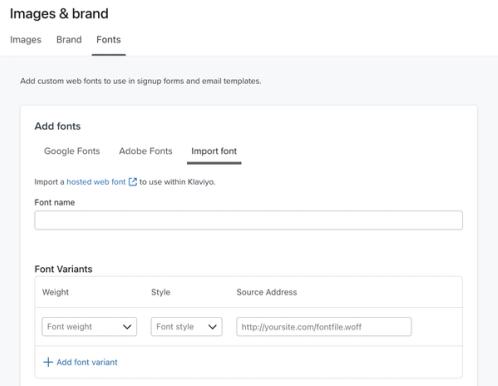Image resolution: width=498 pixels, height=386 pixels.
Task: Click the external link icon after hosted web font
Action: pos(133,182)
